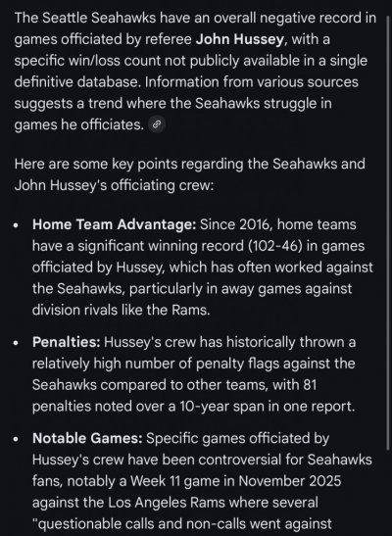This screenshot has height=536, width=392.
Task: Open the source link chain icon
Action: tap(157, 124)
